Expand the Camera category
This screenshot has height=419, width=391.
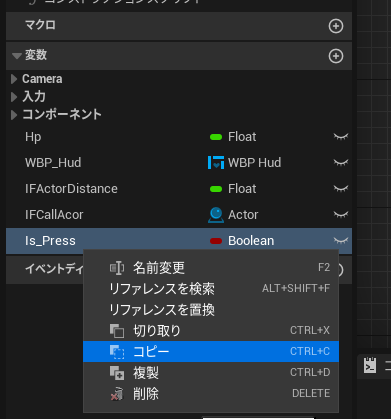14,79
